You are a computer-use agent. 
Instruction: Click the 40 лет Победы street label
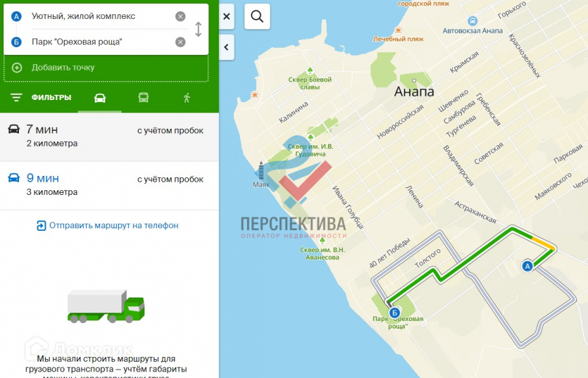point(389,252)
